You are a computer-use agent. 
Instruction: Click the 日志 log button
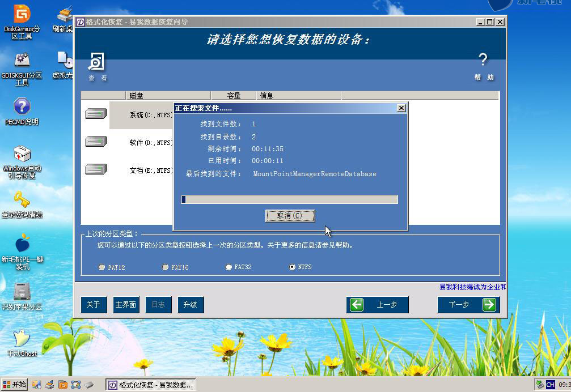click(158, 304)
